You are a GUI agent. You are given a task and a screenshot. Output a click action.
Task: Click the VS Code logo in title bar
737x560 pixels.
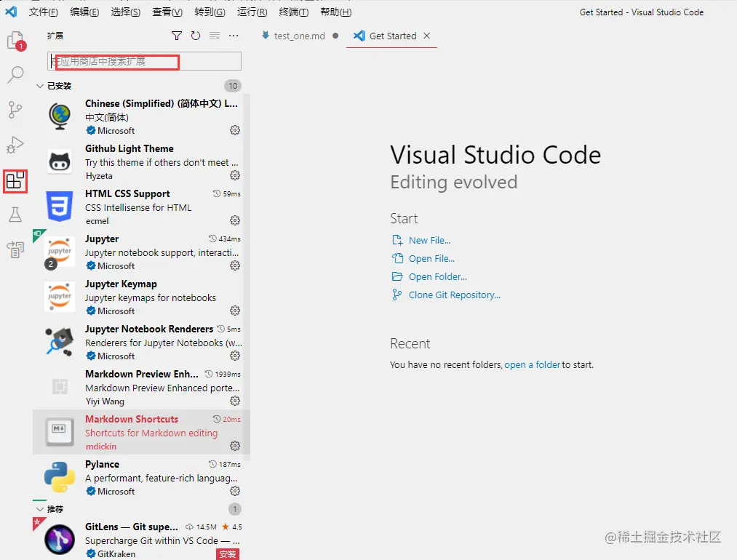pos(11,12)
